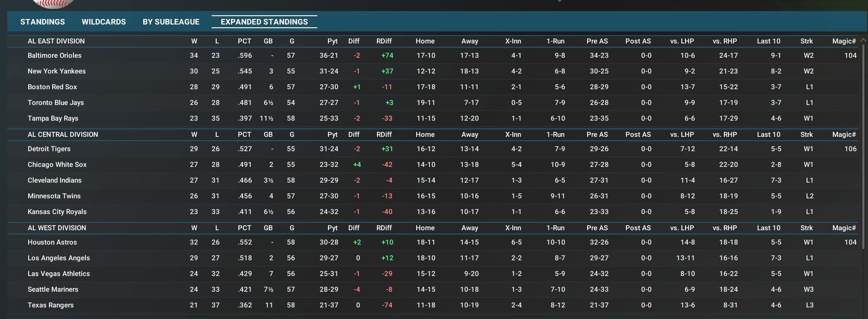This screenshot has height=319, width=868.
Task: Click the Seattle Mariners team link
Action: pos(53,289)
